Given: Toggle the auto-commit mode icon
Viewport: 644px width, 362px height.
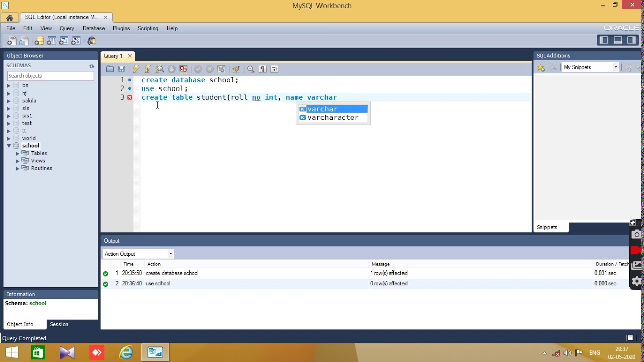Looking at the screenshot, I should point(222,69).
